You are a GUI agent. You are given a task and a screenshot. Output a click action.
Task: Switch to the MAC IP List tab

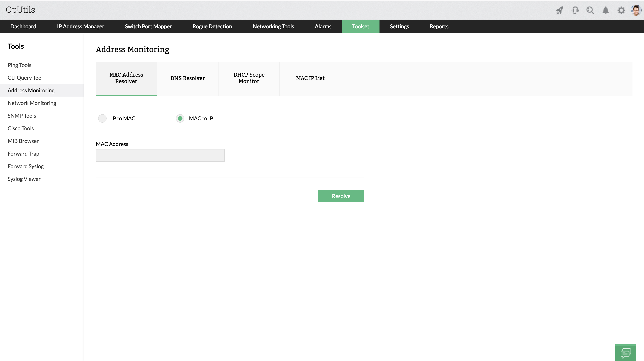tap(310, 78)
